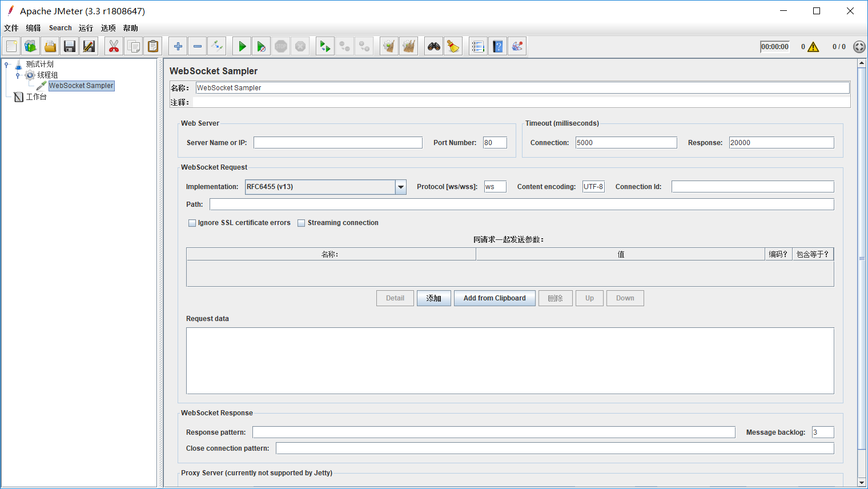
Task: Click the Port Number field
Action: [x=495, y=143]
